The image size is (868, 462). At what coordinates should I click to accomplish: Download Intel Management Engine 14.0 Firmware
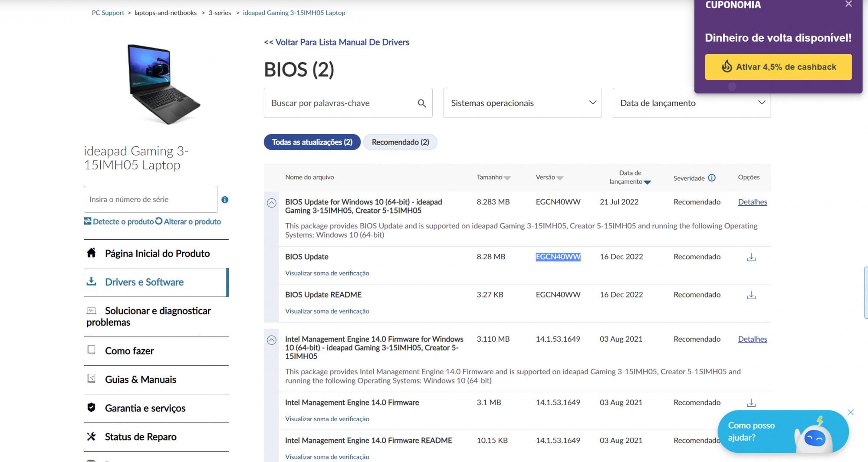pos(751,403)
